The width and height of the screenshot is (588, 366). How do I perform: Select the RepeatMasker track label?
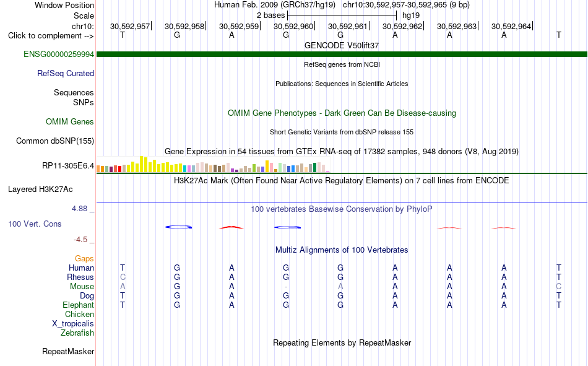pos(68,351)
